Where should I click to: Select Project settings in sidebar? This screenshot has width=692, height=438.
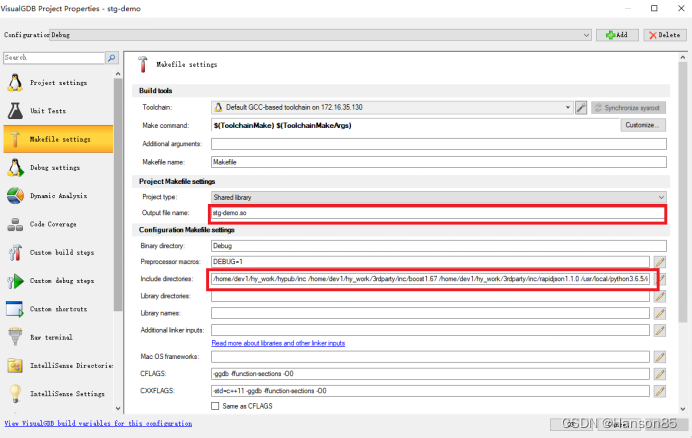click(x=58, y=83)
